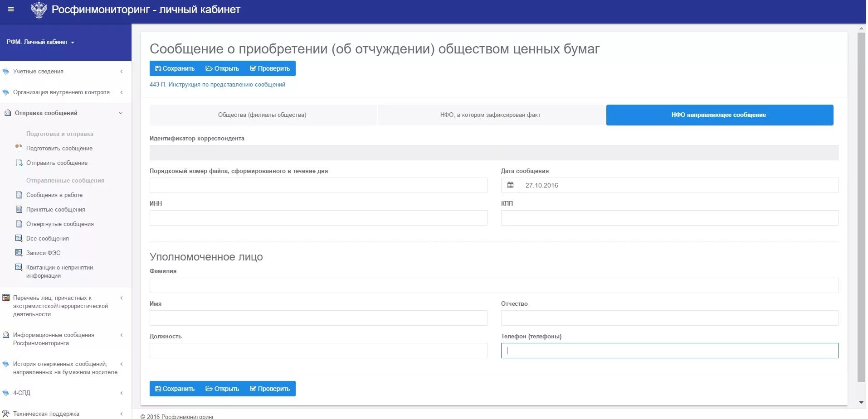Open the 443-П instruction link
This screenshot has height=419, width=868.
pos(217,85)
